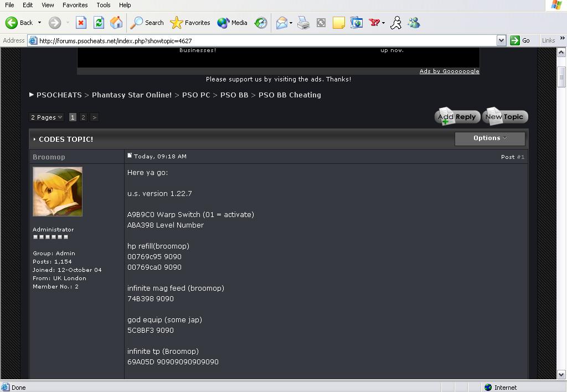Go to PSO BB breadcrumb link
Image resolution: width=567 pixels, height=392 pixels.
pyautogui.click(x=234, y=95)
